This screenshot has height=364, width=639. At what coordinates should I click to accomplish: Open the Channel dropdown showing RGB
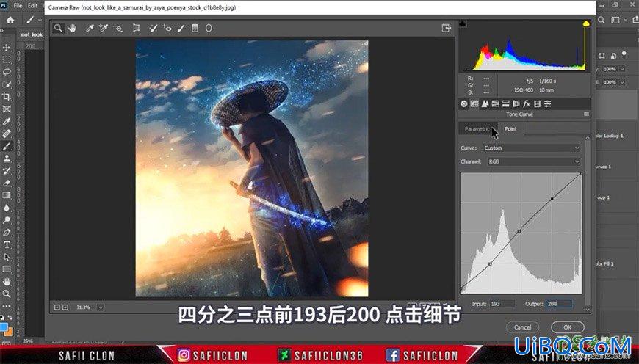(534, 161)
